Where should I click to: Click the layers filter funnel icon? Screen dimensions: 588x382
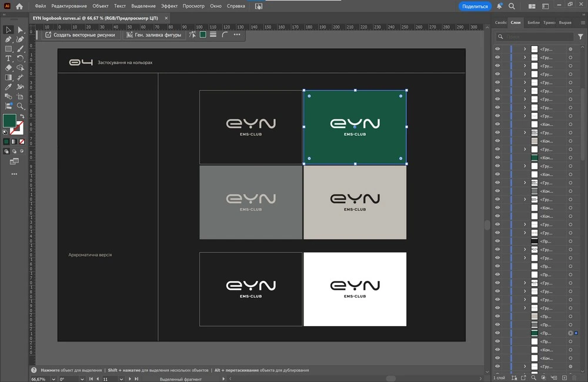pos(580,36)
